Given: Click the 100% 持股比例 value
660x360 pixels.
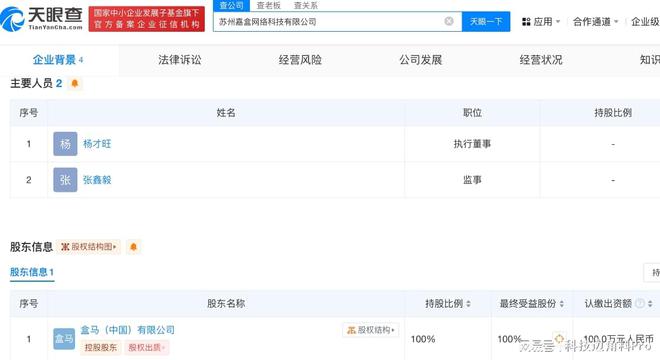Looking at the screenshot, I should 423,339.
